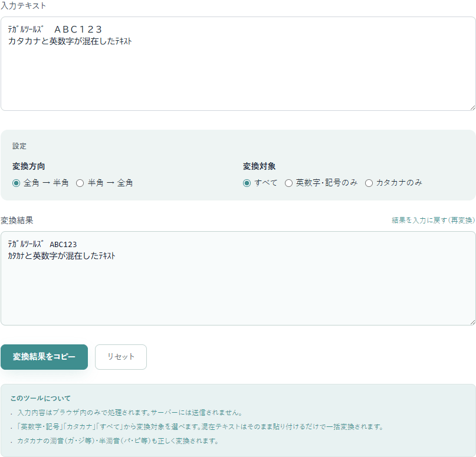
Task: Click the 変換方向 heading
Action: tap(28, 166)
